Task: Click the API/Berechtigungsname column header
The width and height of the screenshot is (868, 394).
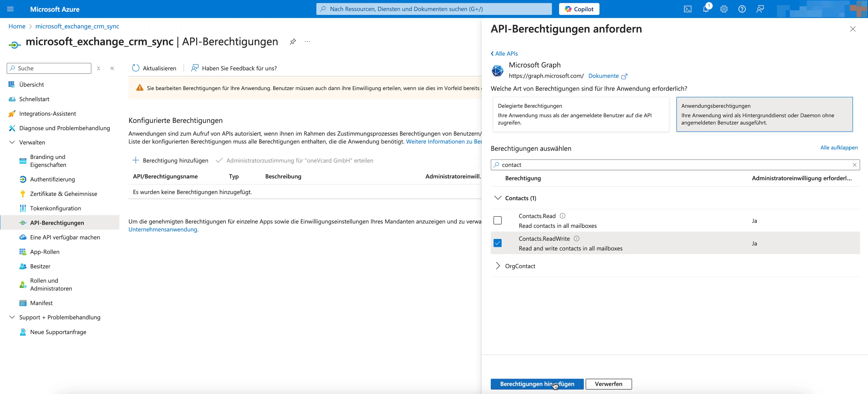Action: 165,177
